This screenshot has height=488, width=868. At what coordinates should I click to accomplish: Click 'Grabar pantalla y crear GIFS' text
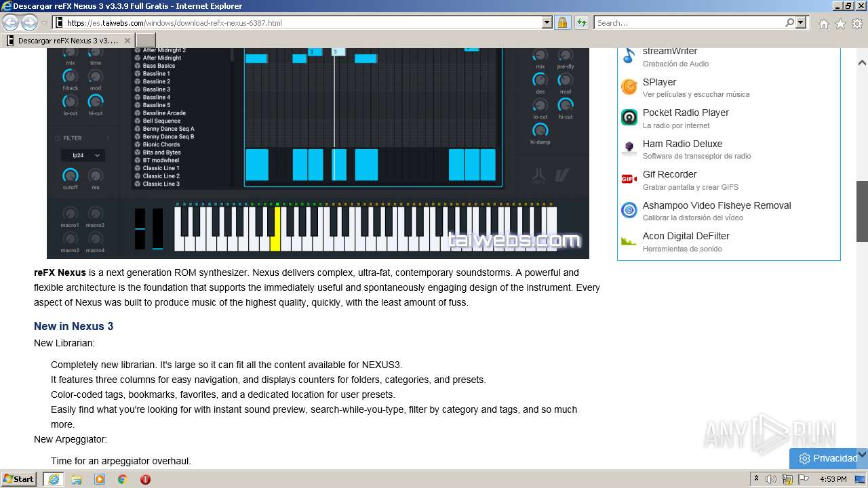pyautogui.click(x=690, y=187)
